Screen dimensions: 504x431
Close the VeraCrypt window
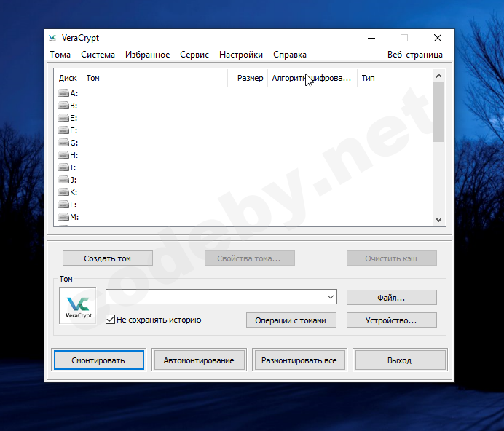[438, 38]
